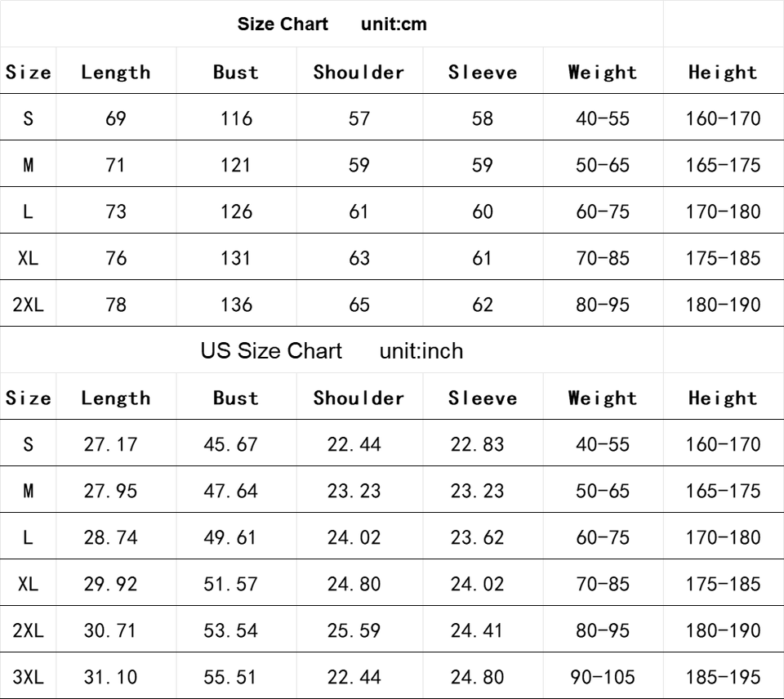Select the Length header in cm chart

click(116, 72)
